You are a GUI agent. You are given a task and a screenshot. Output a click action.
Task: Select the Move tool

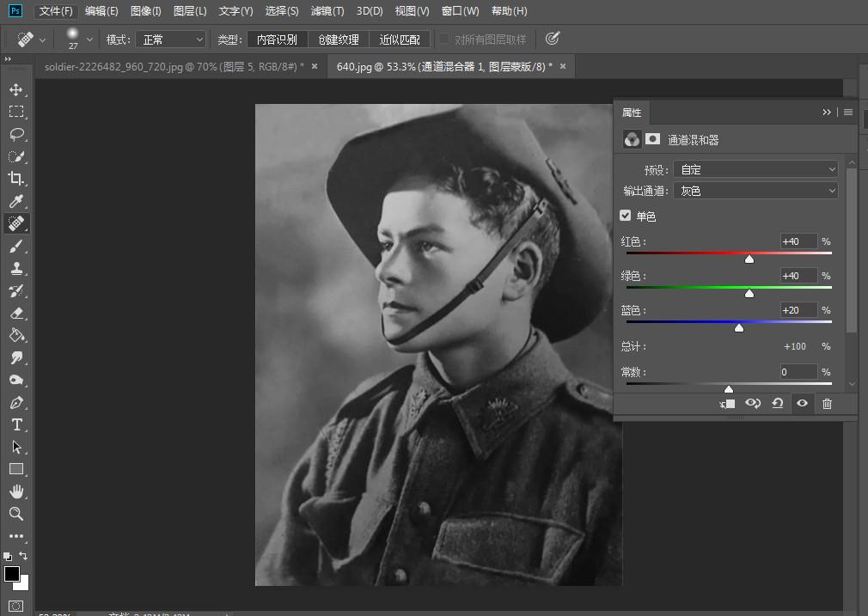pyautogui.click(x=17, y=88)
